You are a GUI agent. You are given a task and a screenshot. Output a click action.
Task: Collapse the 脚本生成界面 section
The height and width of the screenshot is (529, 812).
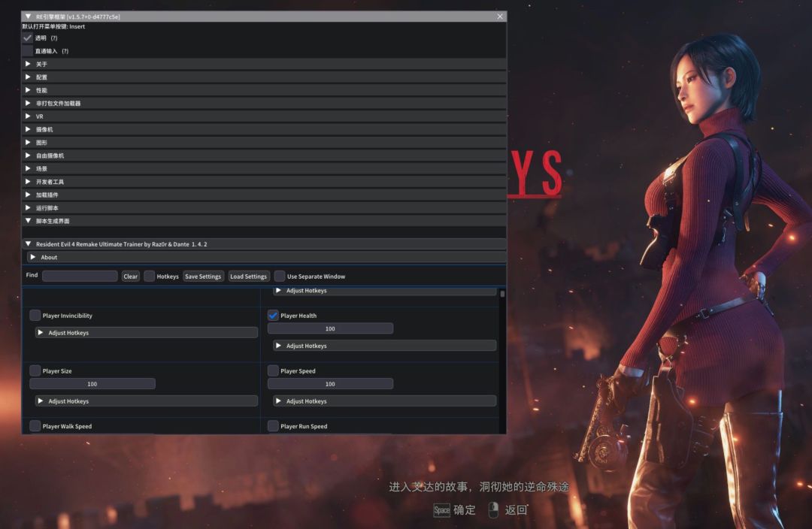click(264, 221)
